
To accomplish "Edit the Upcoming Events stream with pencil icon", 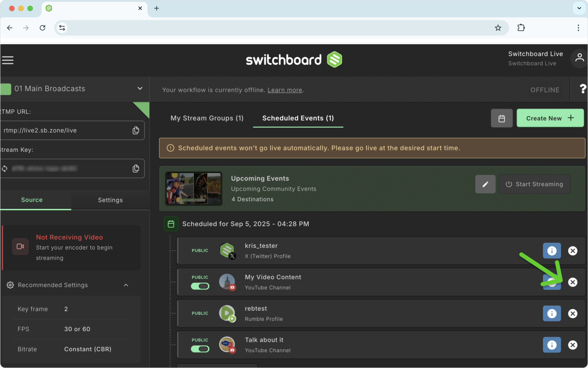I will tap(485, 184).
